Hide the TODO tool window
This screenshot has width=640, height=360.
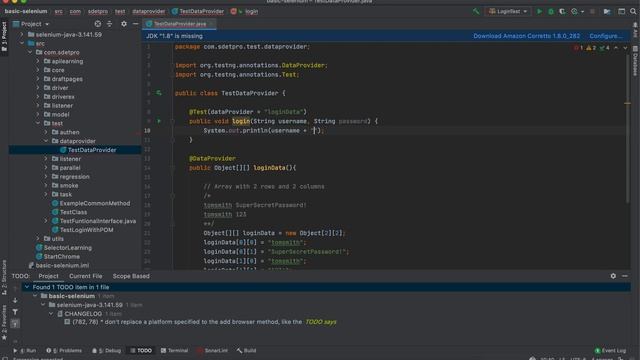pyautogui.click(x=625, y=276)
